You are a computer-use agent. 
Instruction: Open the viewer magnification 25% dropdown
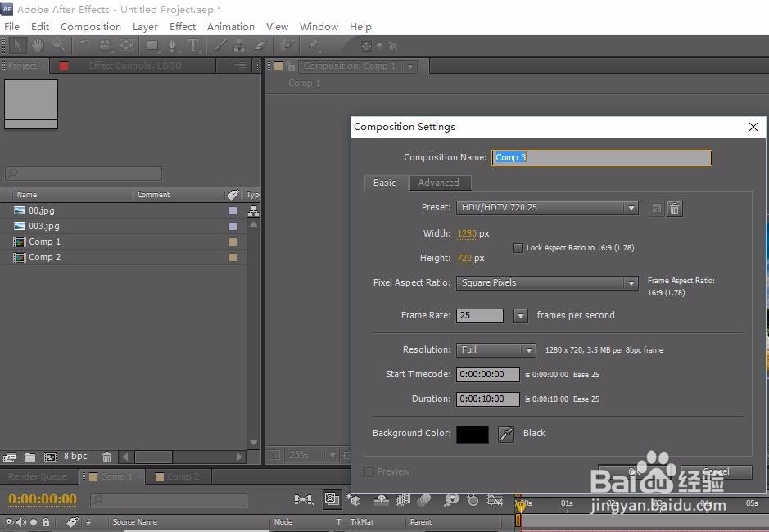point(311,456)
